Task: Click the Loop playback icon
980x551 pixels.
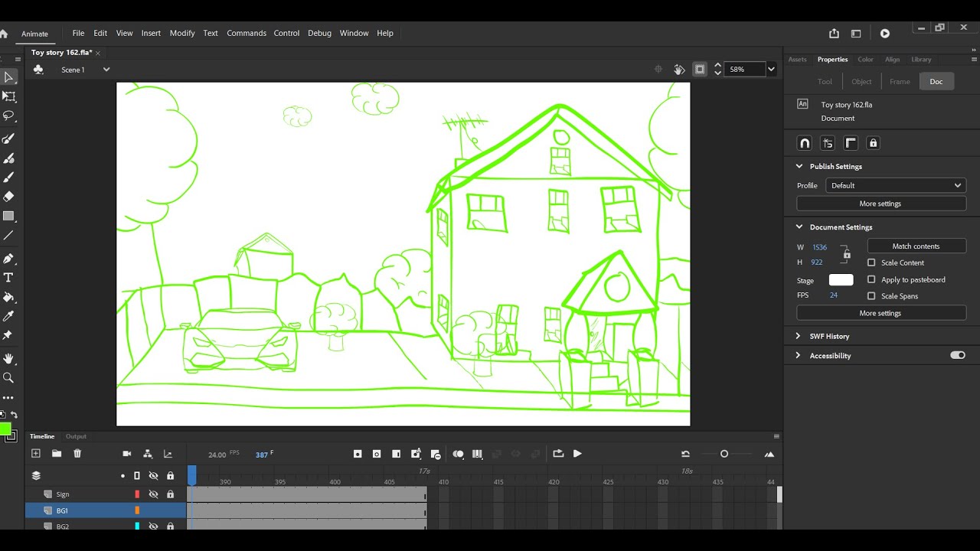Action: pos(558,454)
